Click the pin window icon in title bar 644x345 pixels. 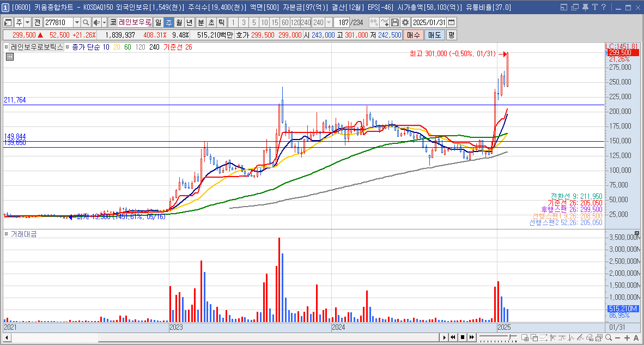(x=585, y=7)
